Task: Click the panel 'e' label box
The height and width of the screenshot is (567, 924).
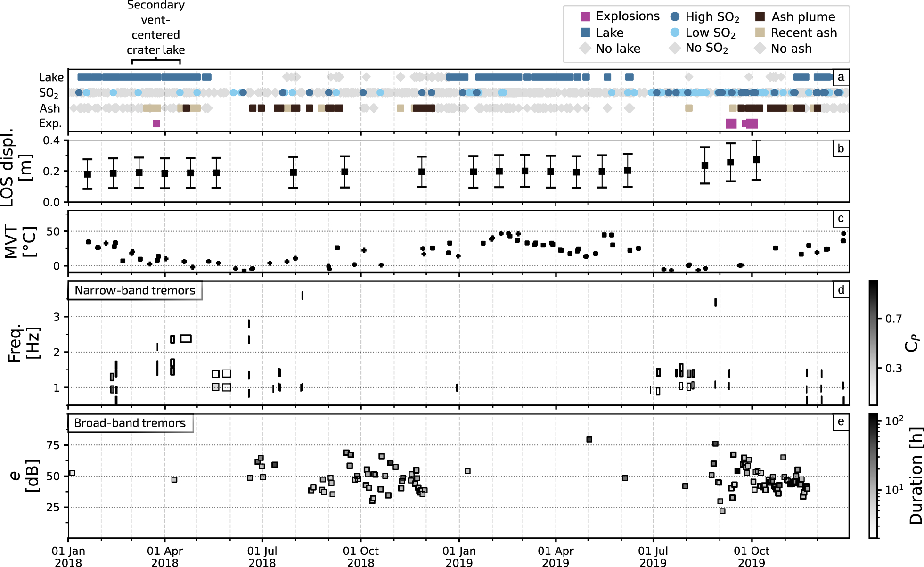Action: [841, 422]
